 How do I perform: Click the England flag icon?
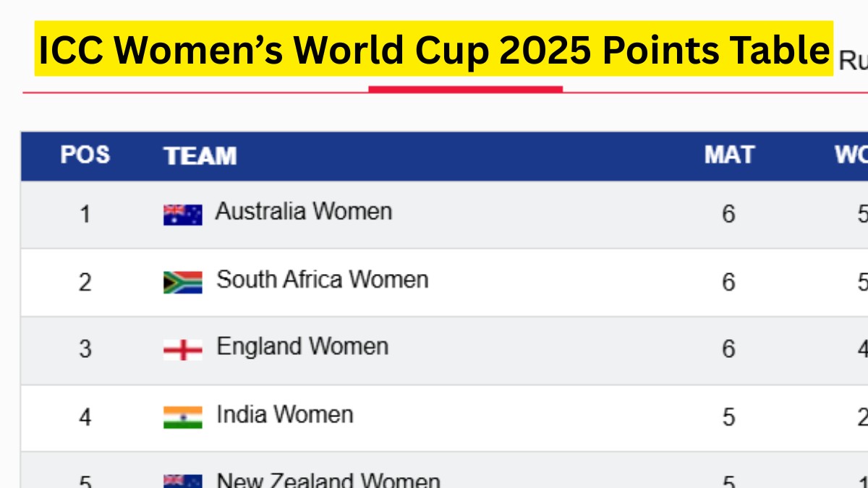click(x=182, y=350)
